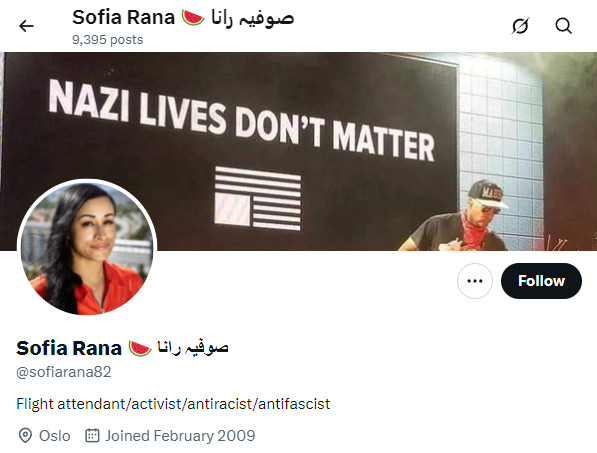Follow Sofia Rana's account

click(x=541, y=281)
